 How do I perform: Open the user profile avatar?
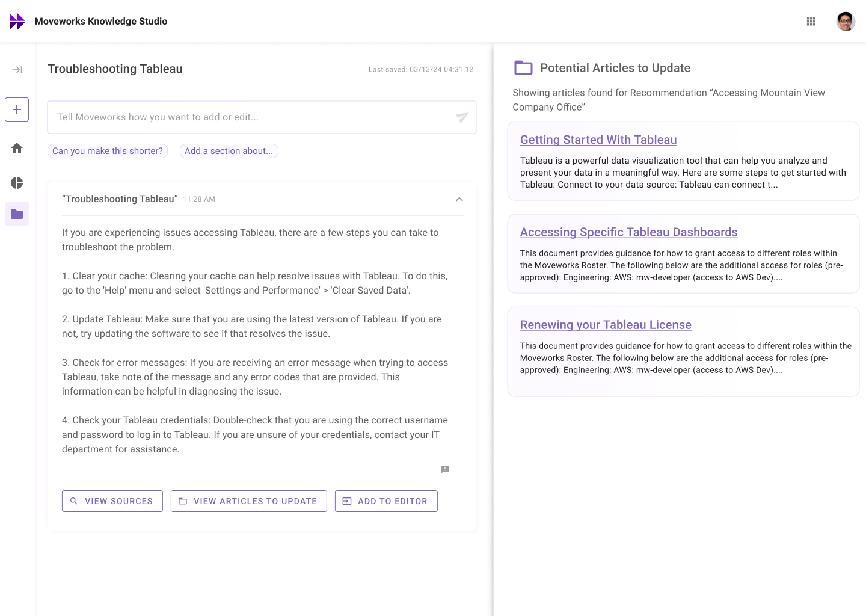(846, 22)
